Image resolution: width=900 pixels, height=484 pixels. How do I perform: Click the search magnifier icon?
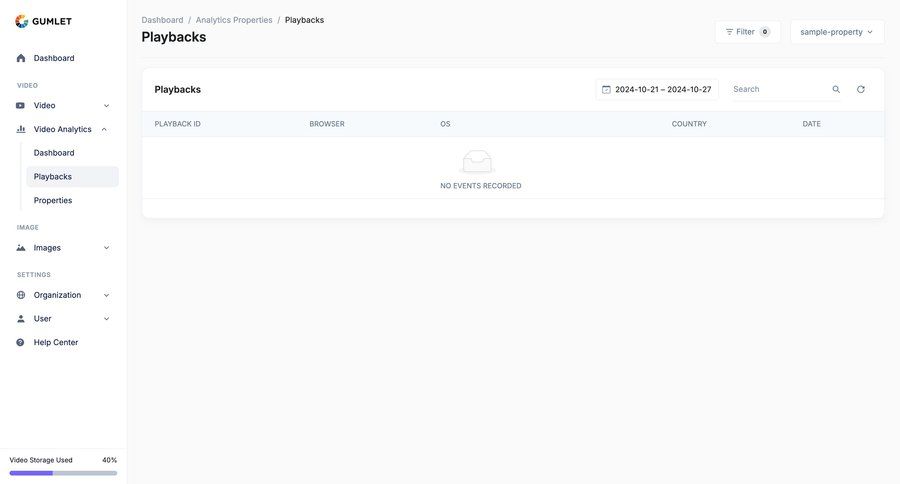pyautogui.click(x=836, y=90)
